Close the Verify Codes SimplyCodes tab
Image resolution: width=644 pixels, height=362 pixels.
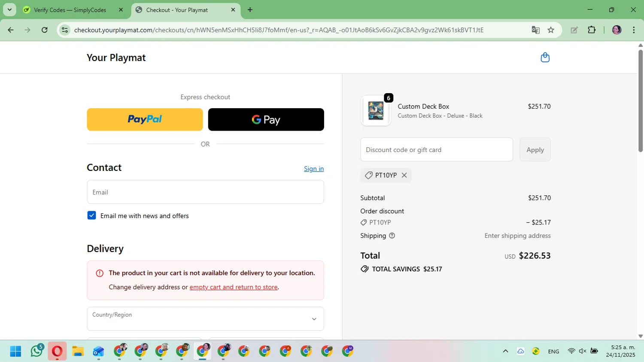point(121,9)
